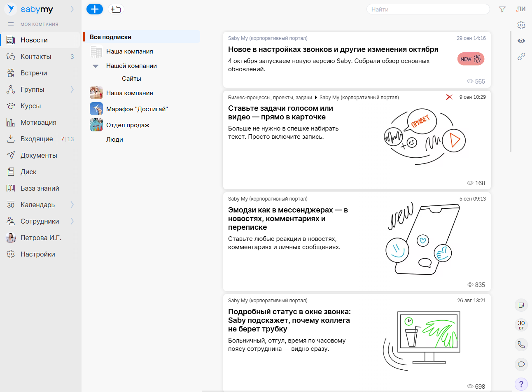Open the Входящие menu item
This screenshot has height=392, width=532.
pos(37,139)
